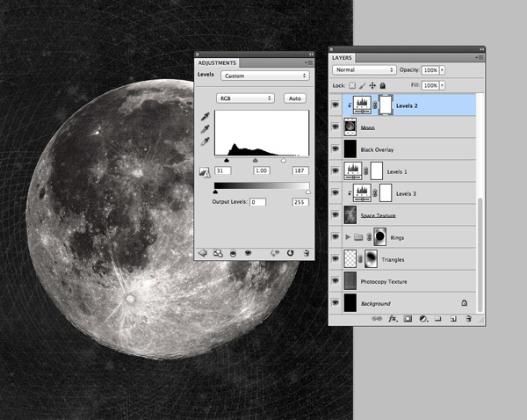Hide the Rings group
Image resolution: width=527 pixels, height=420 pixels.
point(336,236)
